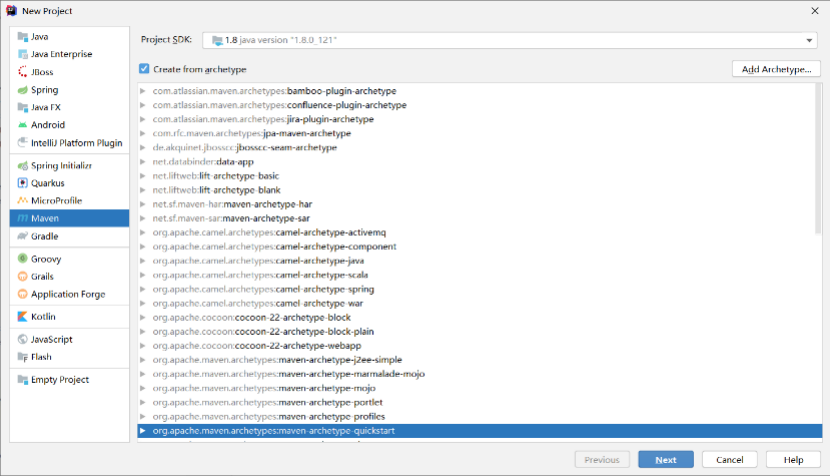Click the Android robot icon
The image size is (832, 476).
[22, 125]
